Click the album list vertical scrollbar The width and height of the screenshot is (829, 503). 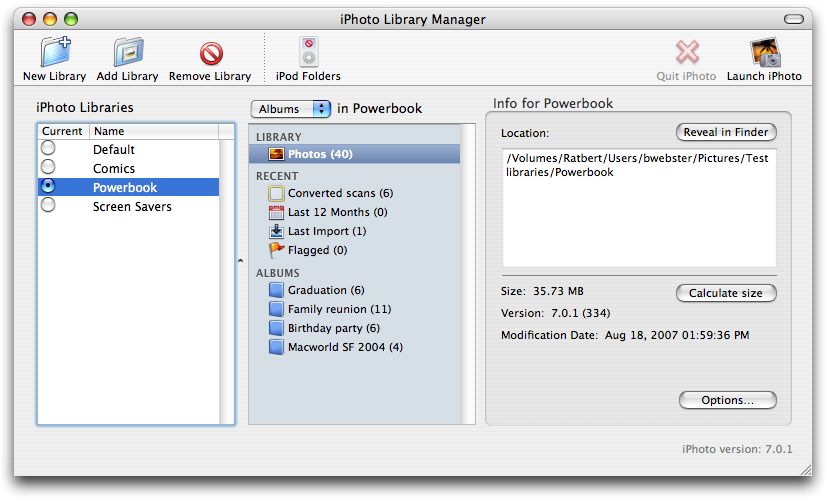[x=468, y=270]
